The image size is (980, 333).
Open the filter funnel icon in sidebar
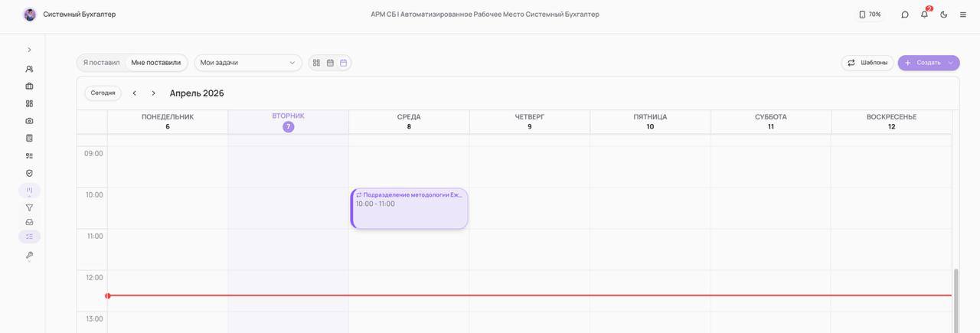point(29,207)
